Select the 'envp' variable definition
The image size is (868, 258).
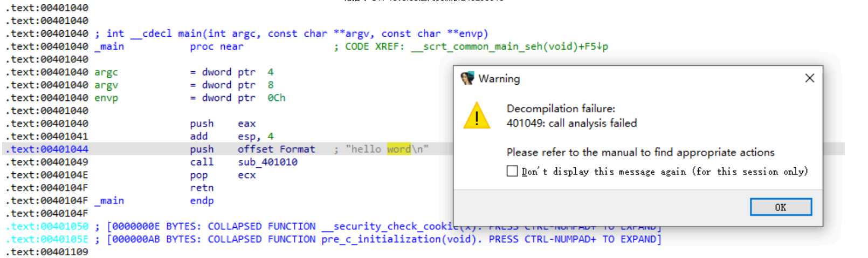pos(106,98)
